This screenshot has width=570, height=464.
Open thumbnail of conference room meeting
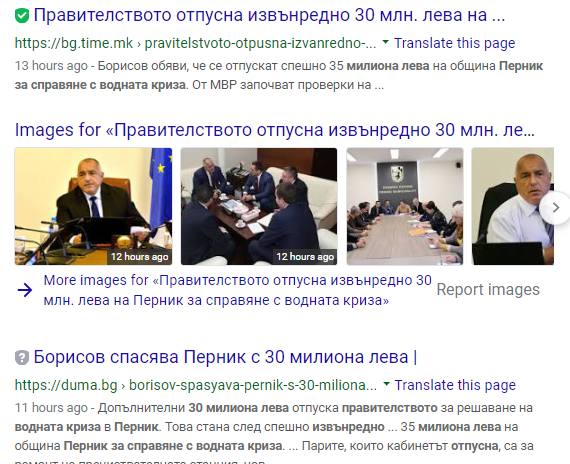tap(405, 206)
